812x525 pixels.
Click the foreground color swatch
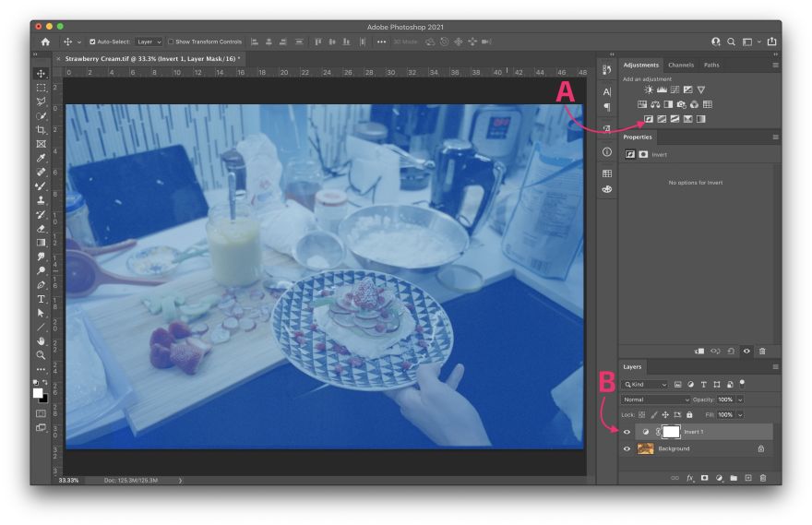[38, 393]
